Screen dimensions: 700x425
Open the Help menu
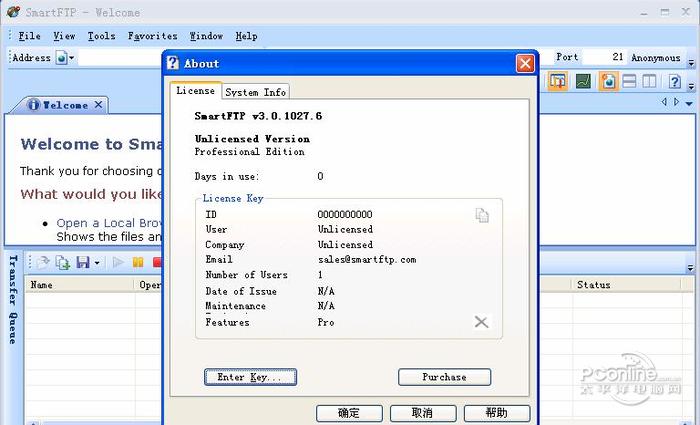point(246,36)
